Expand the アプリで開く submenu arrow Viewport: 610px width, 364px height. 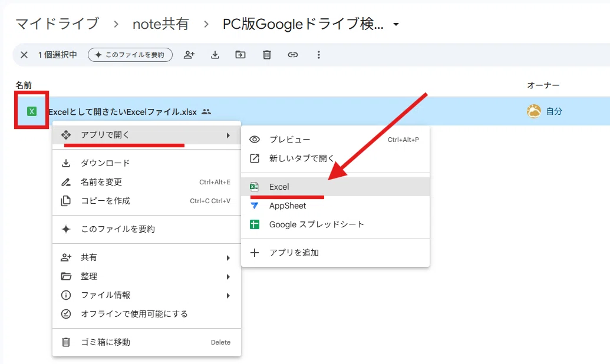tap(228, 135)
